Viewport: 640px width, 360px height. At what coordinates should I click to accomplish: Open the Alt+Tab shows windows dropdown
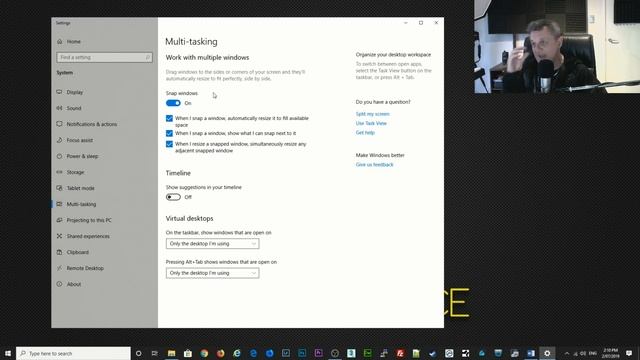click(x=212, y=273)
